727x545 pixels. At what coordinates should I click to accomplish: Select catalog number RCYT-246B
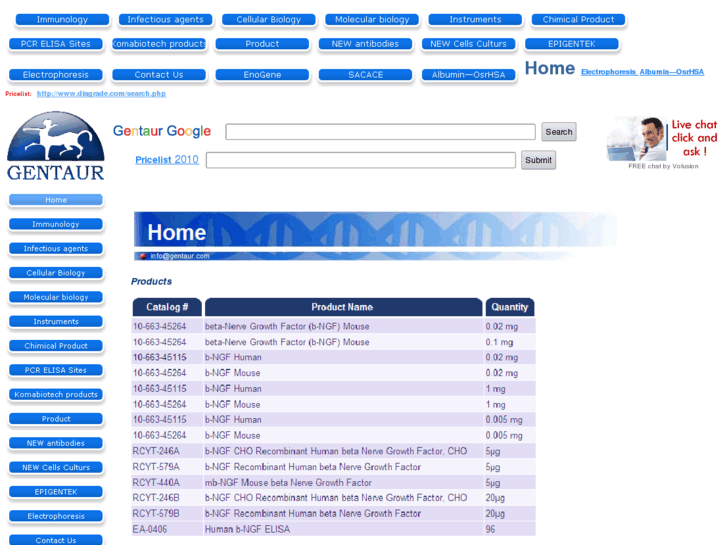coord(156,498)
